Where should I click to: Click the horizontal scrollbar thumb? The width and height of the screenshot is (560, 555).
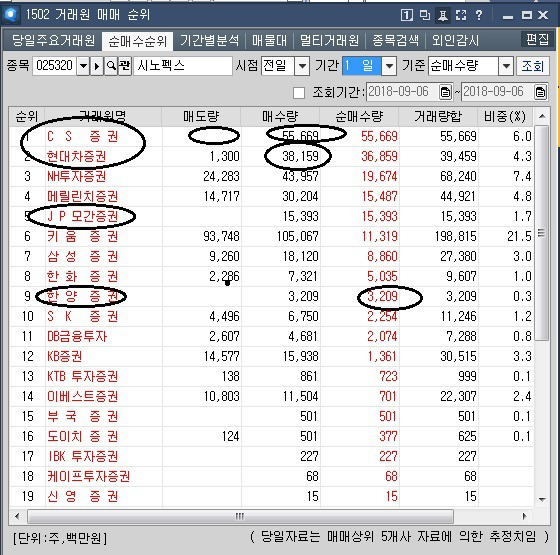[x=240, y=516]
